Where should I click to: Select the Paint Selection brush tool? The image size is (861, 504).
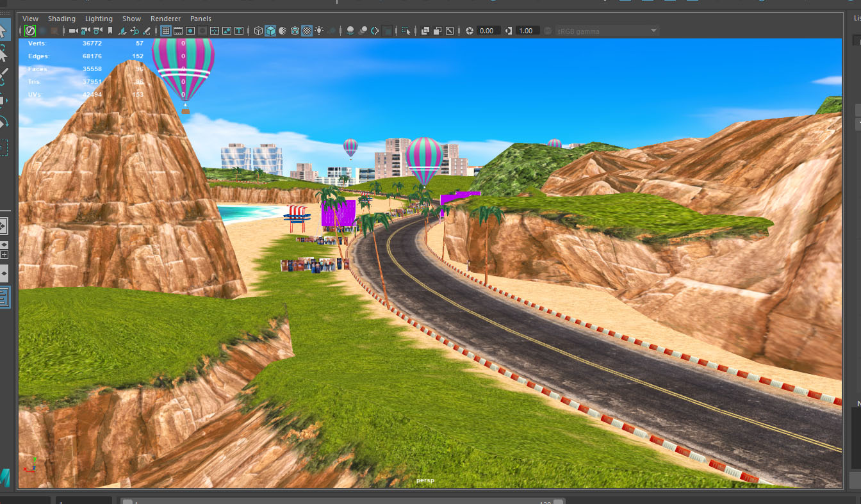tap(3, 77)
